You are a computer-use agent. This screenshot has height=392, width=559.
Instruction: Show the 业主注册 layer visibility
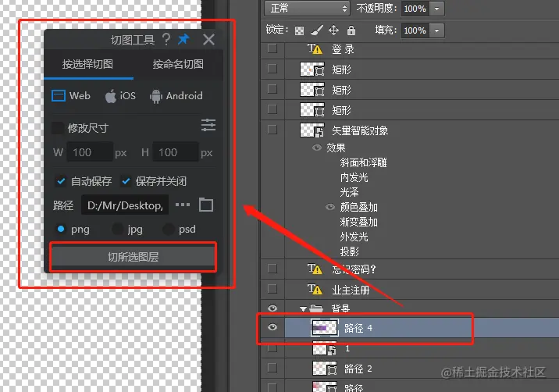(272, 289)
